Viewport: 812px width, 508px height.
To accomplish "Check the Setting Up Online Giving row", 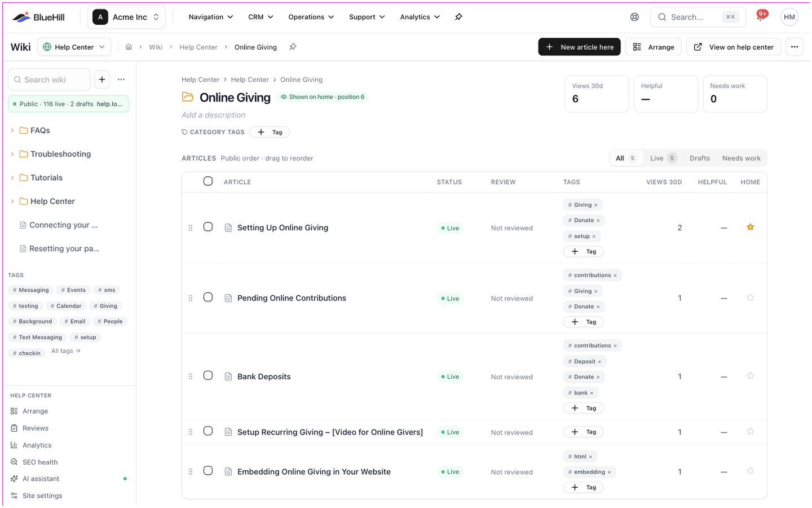I will point(208,227).
